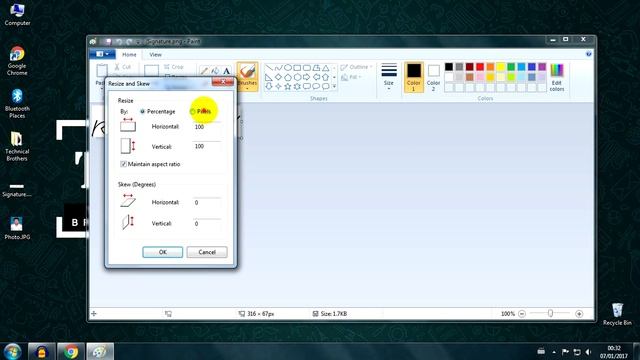Choose the Cloud callout shape
Image resolution: width=640 pixels, height=360 pixels.
[325, 87]
